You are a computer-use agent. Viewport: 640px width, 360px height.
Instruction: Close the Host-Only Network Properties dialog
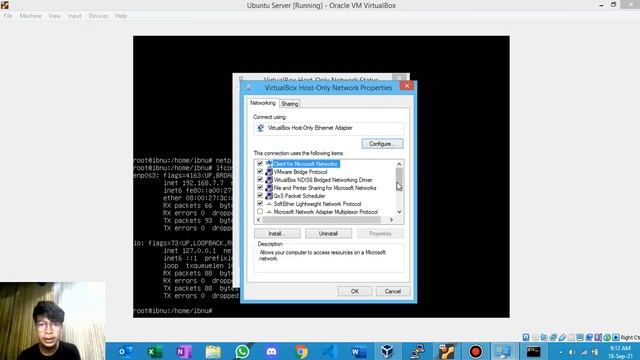coord(407,86)
